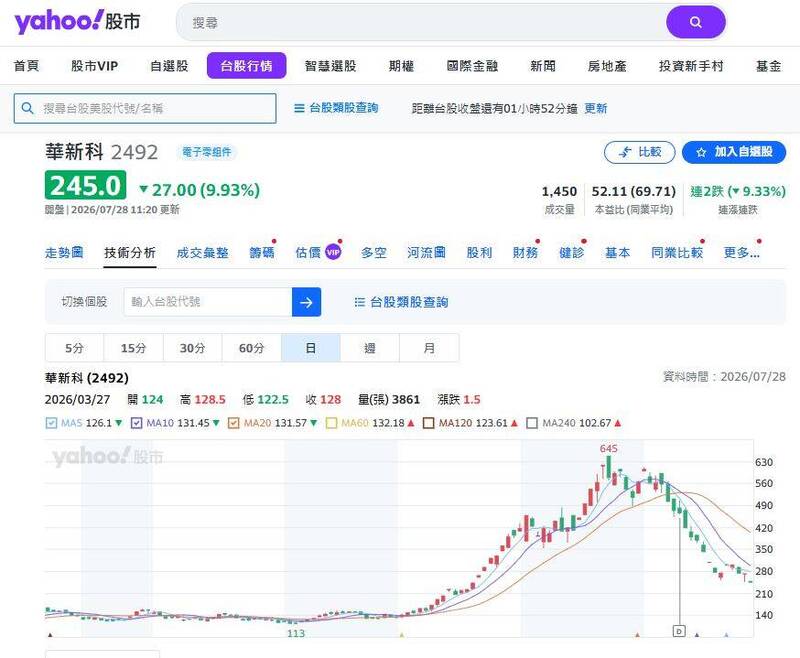Switch chart to 月 monthly interval
The height and width of the screenshot is (658, 800).
point(429,348)
